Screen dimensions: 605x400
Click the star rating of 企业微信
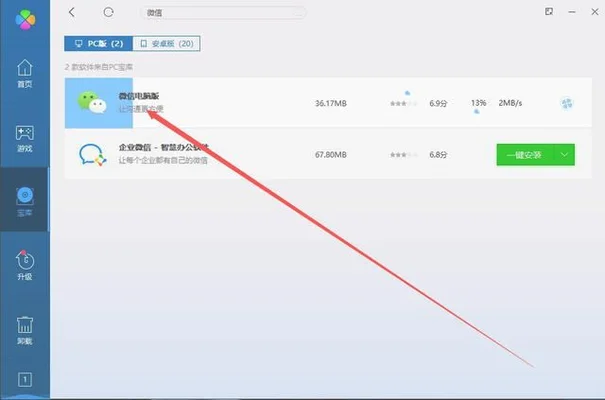coord(404,155)
